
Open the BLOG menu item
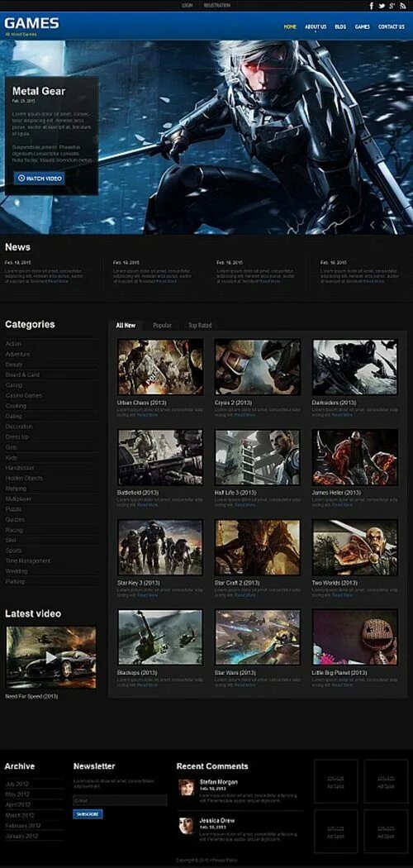click(x=340, y=26)
